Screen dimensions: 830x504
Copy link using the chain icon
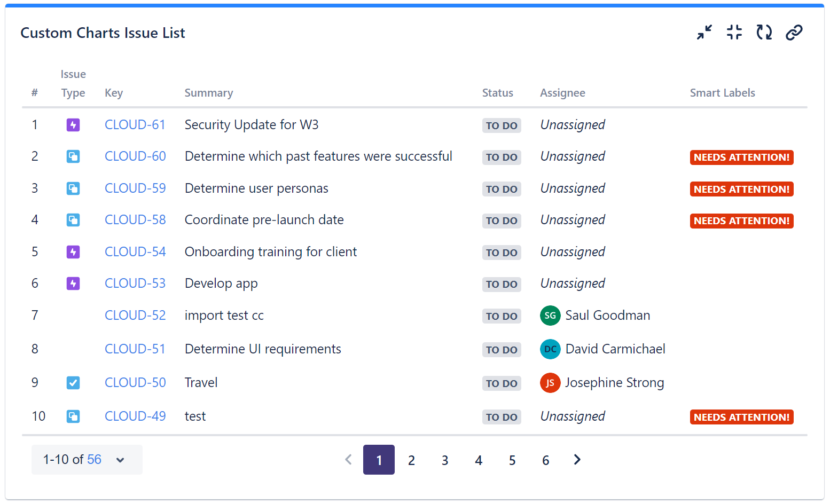[794, 33]
